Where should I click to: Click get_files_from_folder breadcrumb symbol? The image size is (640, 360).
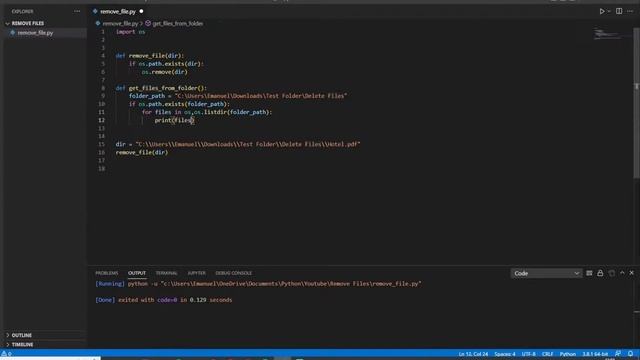click(x=177, y=24)
